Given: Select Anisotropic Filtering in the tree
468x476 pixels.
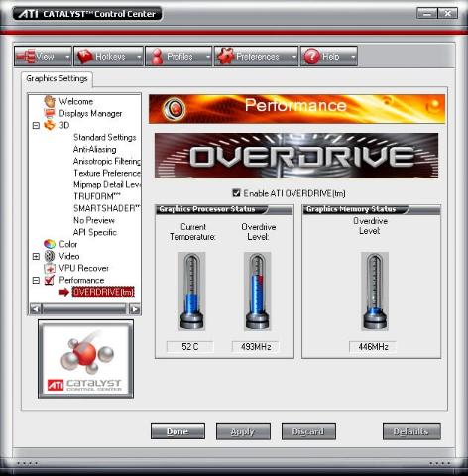Looking at the screenshot, I should (107, 161).
